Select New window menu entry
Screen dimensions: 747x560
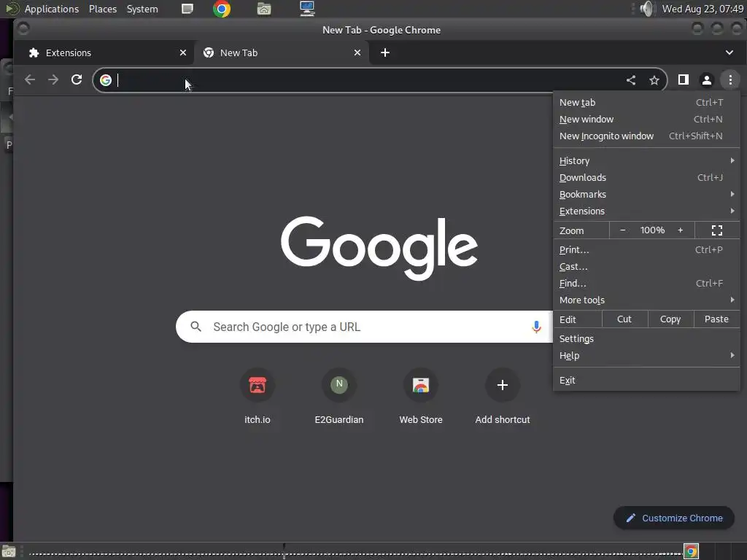coord(646,119)
